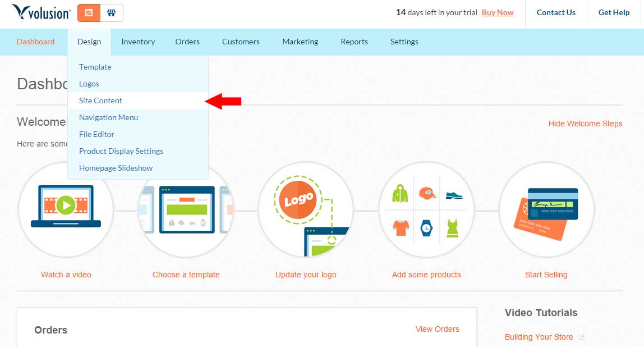Click the Watch a video laptop illustration

click(x=66, y=209)
